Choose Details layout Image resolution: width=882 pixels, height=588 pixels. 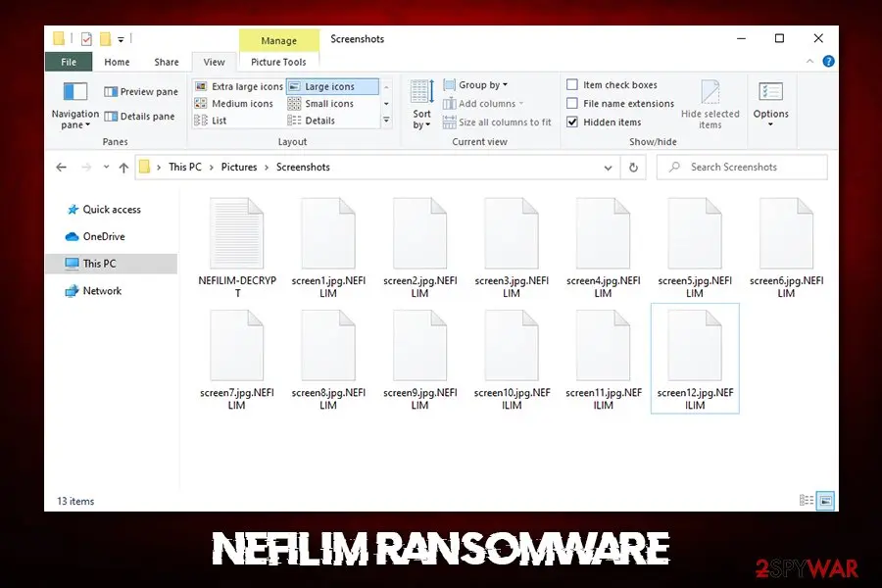coord(311,121)
